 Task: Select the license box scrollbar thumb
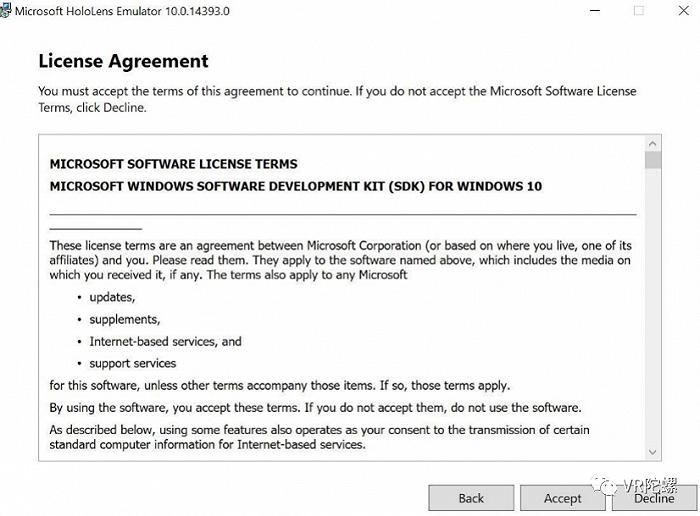(653, 160)
